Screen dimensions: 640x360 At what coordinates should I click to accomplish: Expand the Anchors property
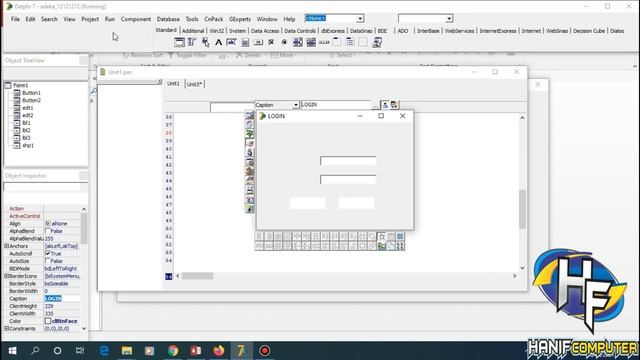7,246
